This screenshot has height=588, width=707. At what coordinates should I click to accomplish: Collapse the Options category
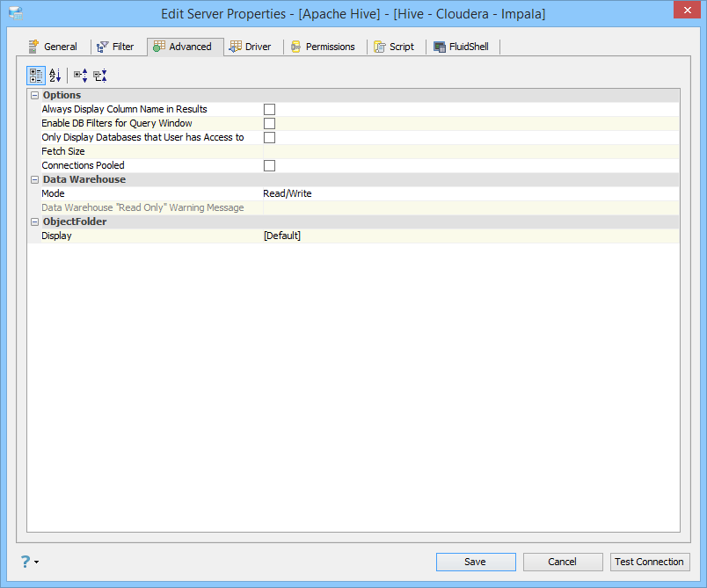[34, 95]
